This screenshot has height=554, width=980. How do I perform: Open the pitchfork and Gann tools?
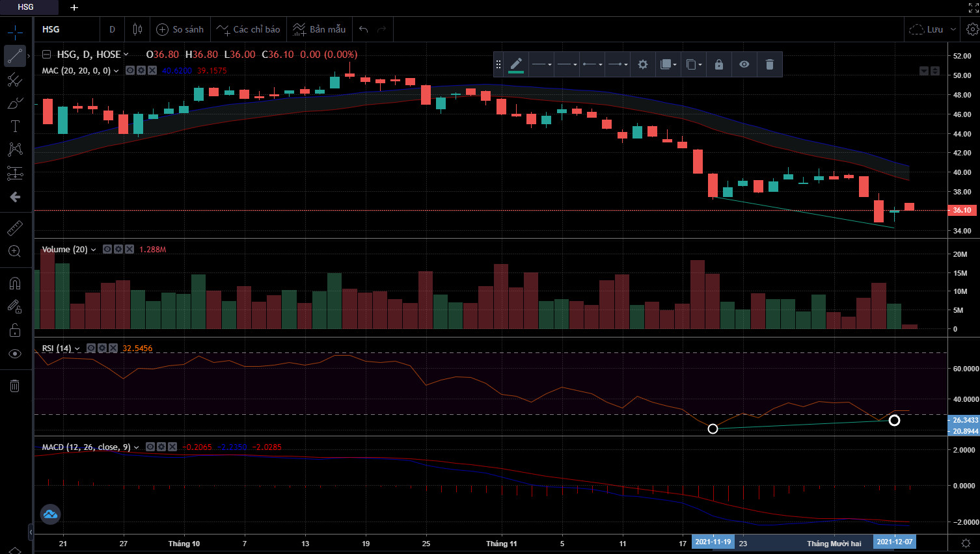coord(15,80)
